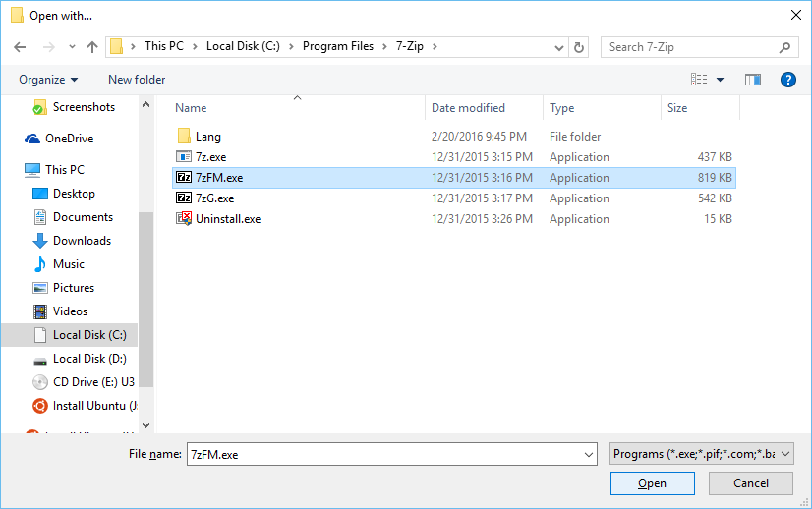Image resolution: width=812 pixels, height=509 pixels.
Task: Open the Lang folder icon
Action: [x=184, y=137]
